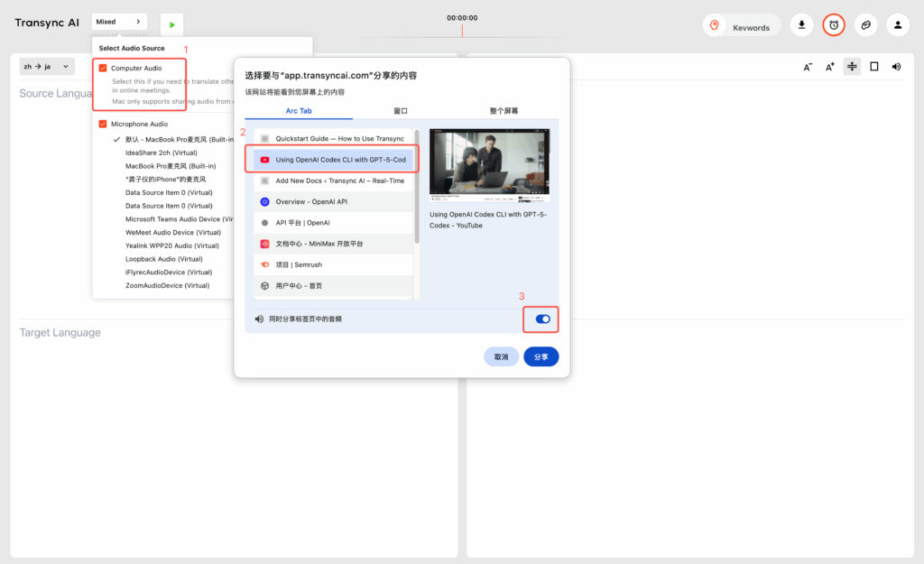Uncheck the Computer Audio checkbox

pyautogui.click(x=104, y=68)
